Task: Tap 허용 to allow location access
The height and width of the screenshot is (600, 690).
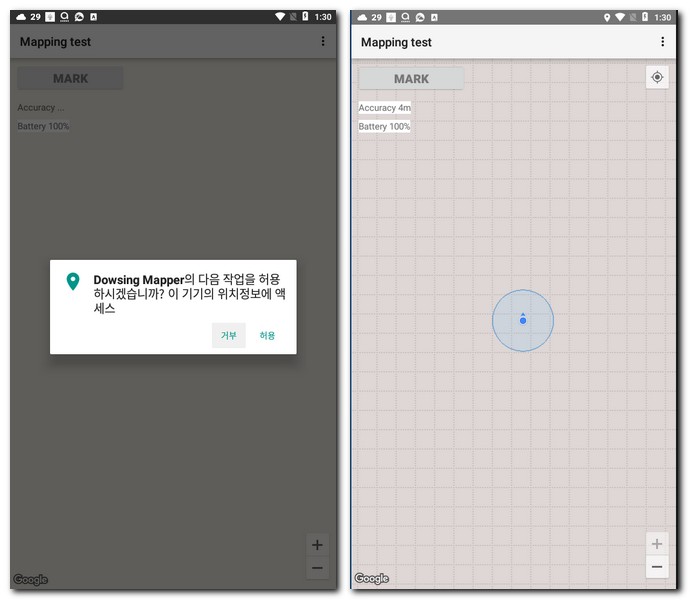Action: click(x=267, y=335)
